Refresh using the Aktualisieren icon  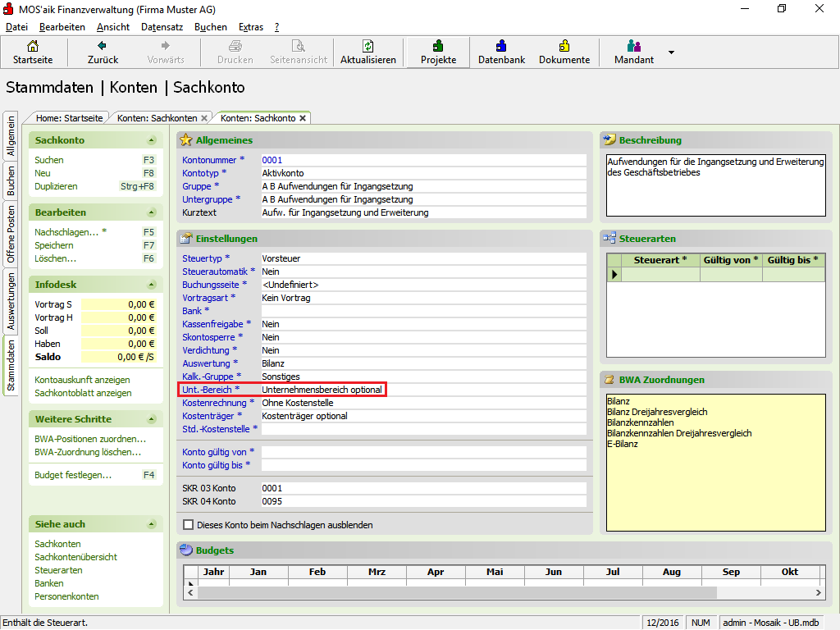click(x=368, y=46)
